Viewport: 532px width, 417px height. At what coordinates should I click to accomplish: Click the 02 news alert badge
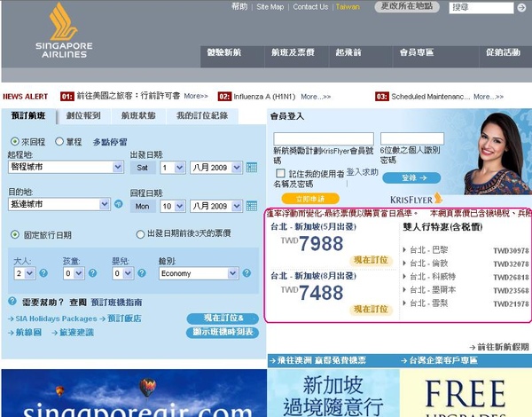tap(224, 97)
